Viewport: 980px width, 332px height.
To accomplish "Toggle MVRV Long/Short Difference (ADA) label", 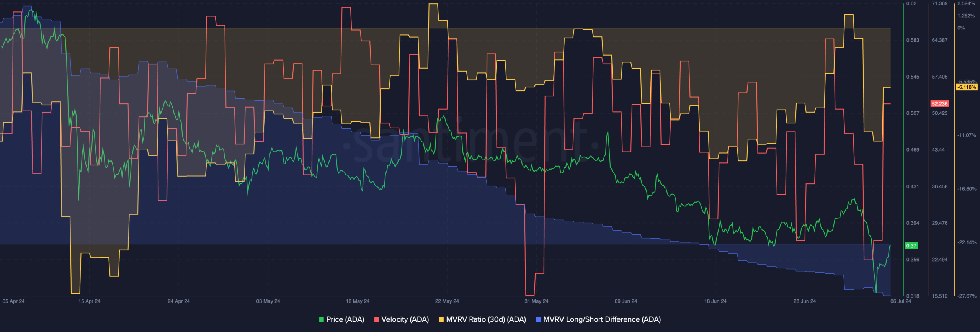I will (x=602, y=319).
